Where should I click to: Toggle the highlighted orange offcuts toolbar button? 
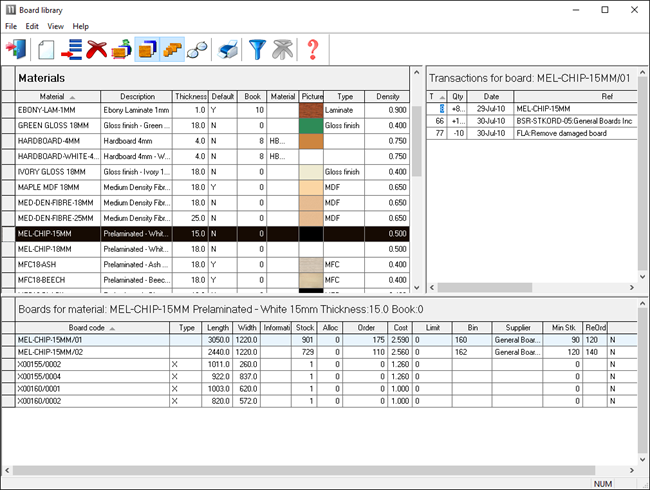point(172,48)
